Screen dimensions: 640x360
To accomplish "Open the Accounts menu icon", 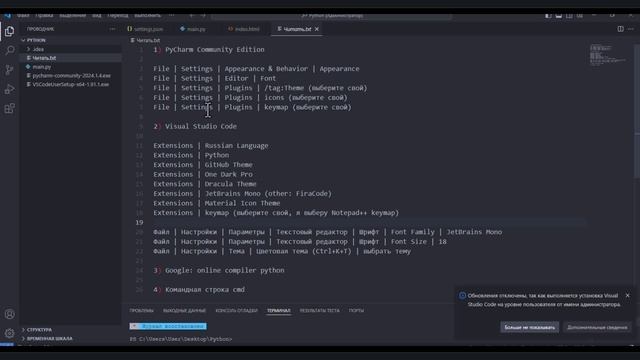I will point(9,314).
